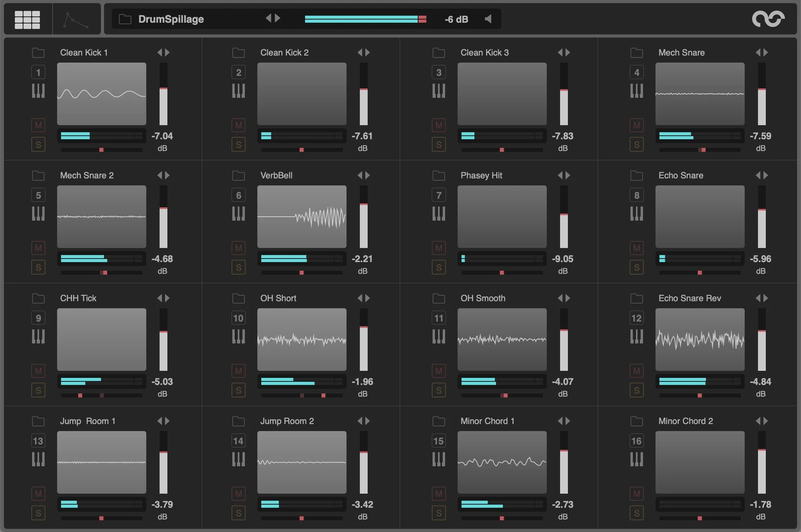Select next sound for Jump Room 2
Viewport: 801px width, 532px height.
(x=368, y=421)
